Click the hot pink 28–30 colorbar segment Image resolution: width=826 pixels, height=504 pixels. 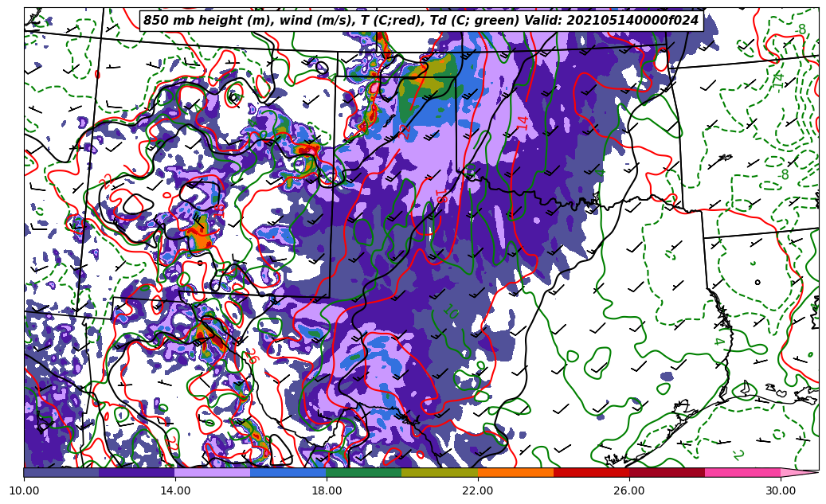click(x=742, y=472)
